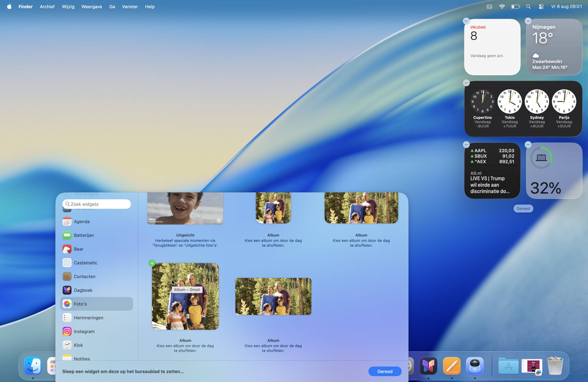Select Batterijen in the sidebar
Image resolution: width=588 pixels, height=382 pixels.
pos(84,235)
